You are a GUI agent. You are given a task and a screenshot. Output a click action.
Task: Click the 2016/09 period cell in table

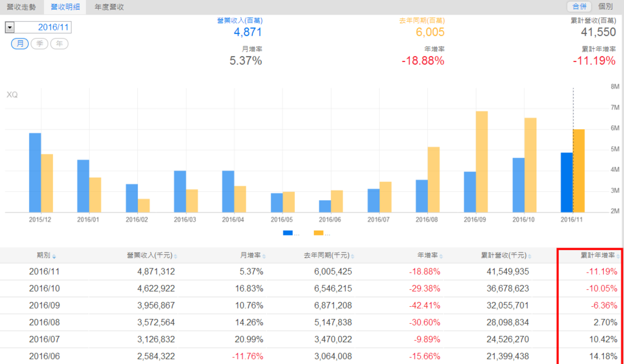pyautogui.click(x=44, y=306)
